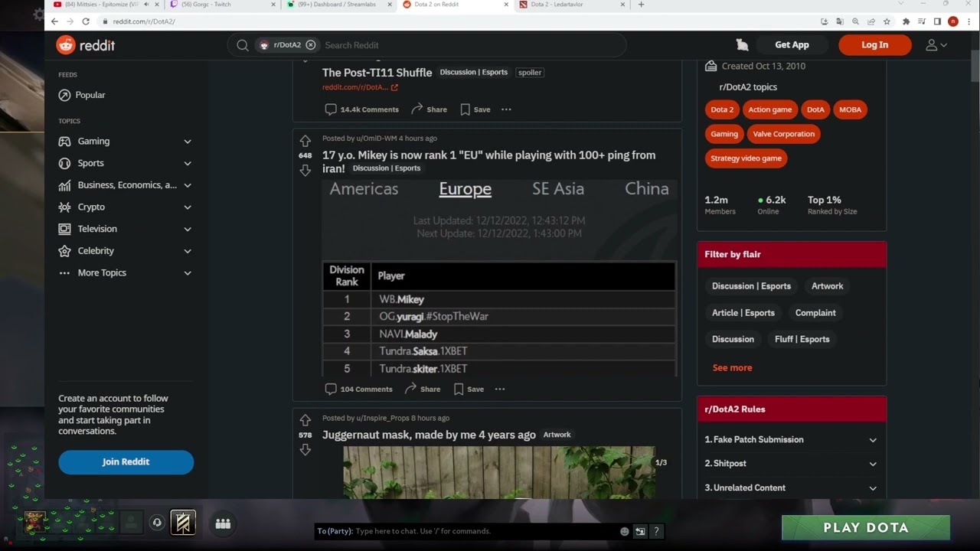Open Dota party members icon
The width and height of the screenshot is (980, 551).
(x=223, y=523)
